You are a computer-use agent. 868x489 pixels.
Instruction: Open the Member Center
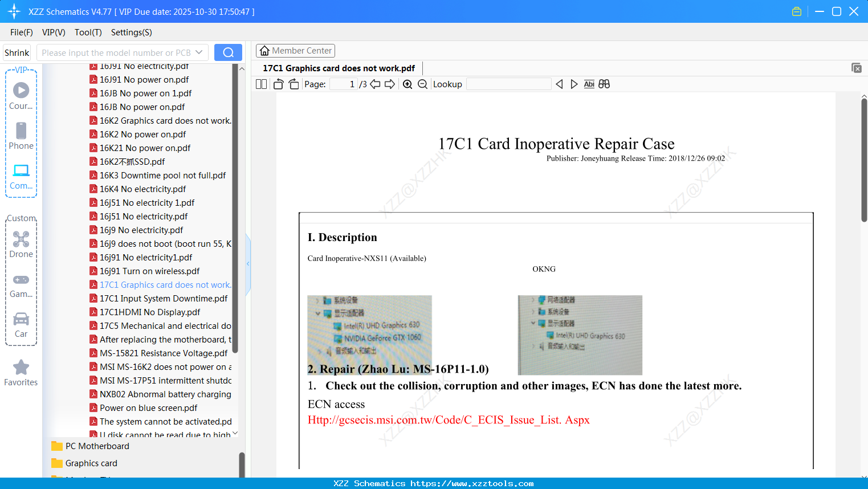click(295, 51)
